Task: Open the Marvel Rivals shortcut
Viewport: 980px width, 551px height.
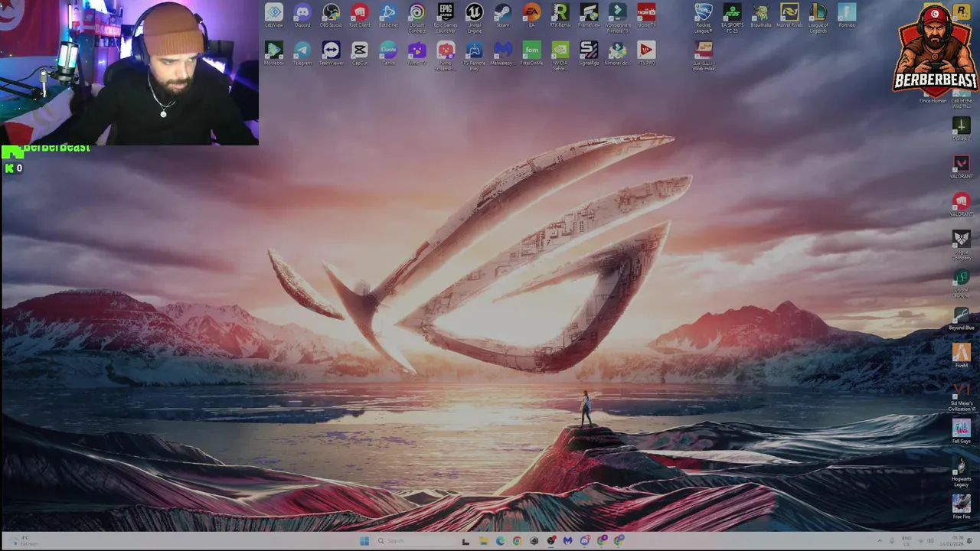Action: point(789,16)
